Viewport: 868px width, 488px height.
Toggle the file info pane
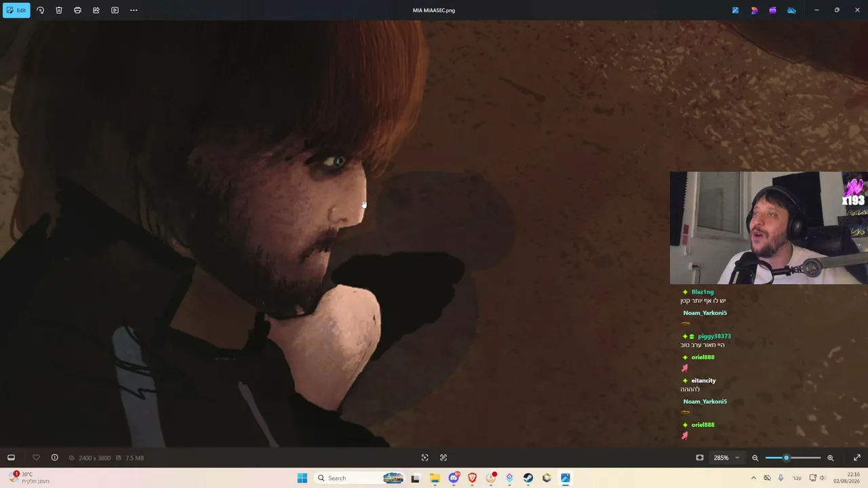[x=55, y=457]
